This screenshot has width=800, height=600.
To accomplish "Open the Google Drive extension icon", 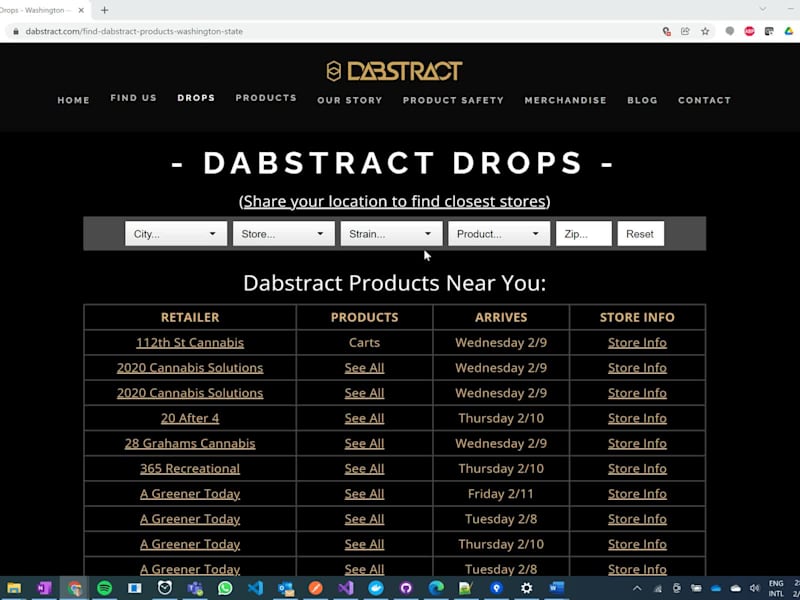I will point(789,31).
